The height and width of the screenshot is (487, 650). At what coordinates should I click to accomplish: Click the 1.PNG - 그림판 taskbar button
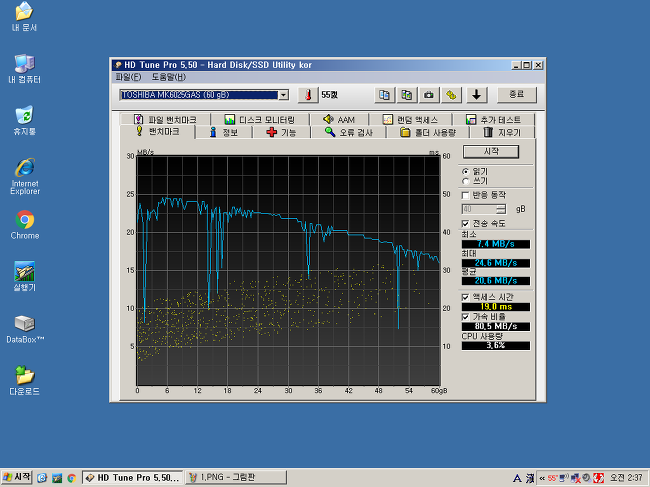point(235,478)
